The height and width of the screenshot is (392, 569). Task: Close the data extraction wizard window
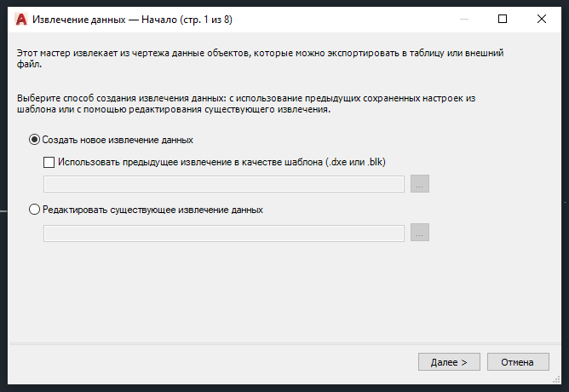(x=542, y=18)
